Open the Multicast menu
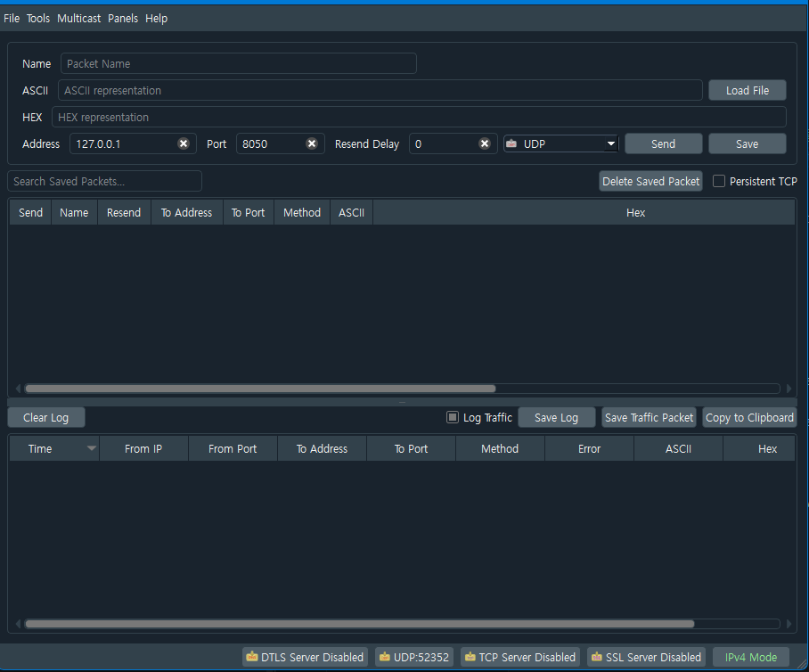 (78, 18)
